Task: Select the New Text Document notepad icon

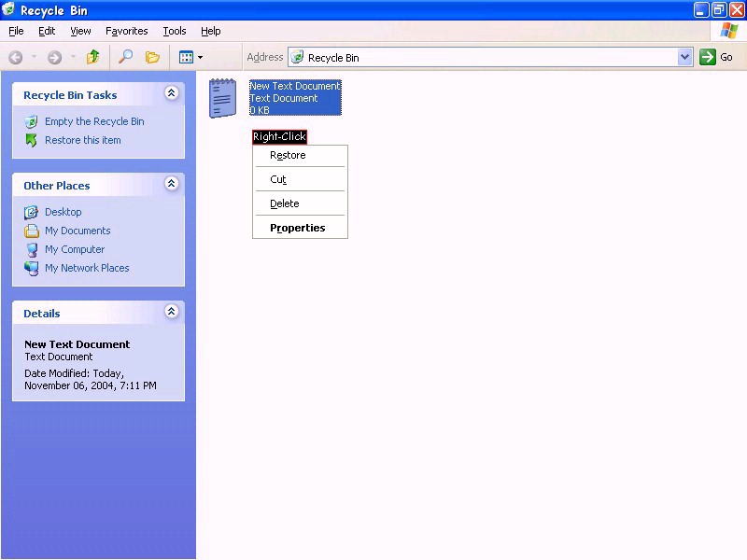Action: [x=222, y=98]
